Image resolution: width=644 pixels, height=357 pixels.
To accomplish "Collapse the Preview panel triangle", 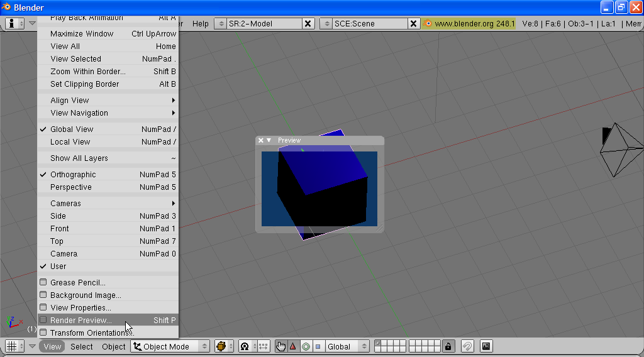I will pyautogui.click(x=269, y=140).
